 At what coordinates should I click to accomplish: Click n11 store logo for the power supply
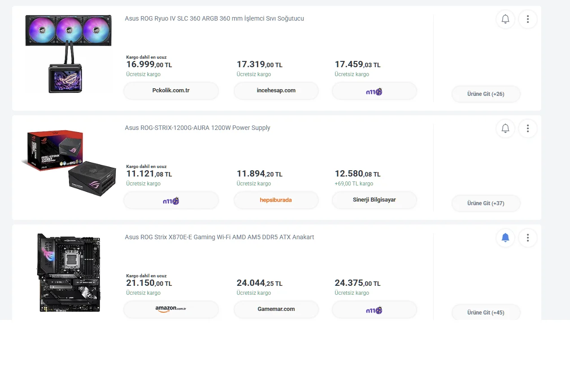tap(171, 200)
